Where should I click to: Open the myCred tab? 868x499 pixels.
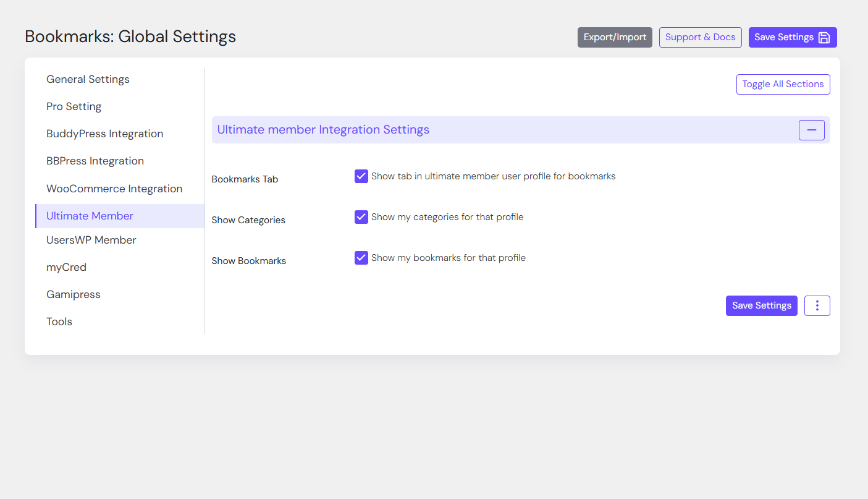(66, 267)
